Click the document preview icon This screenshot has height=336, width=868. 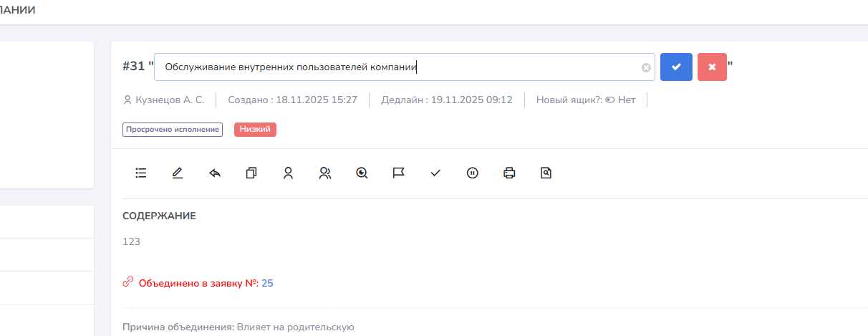pyautogui.click(x=546, y=173)
